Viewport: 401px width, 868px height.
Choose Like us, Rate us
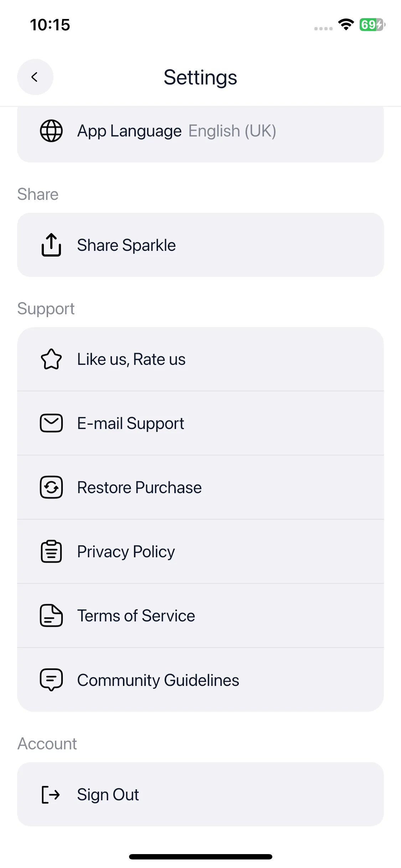[200, 359]
